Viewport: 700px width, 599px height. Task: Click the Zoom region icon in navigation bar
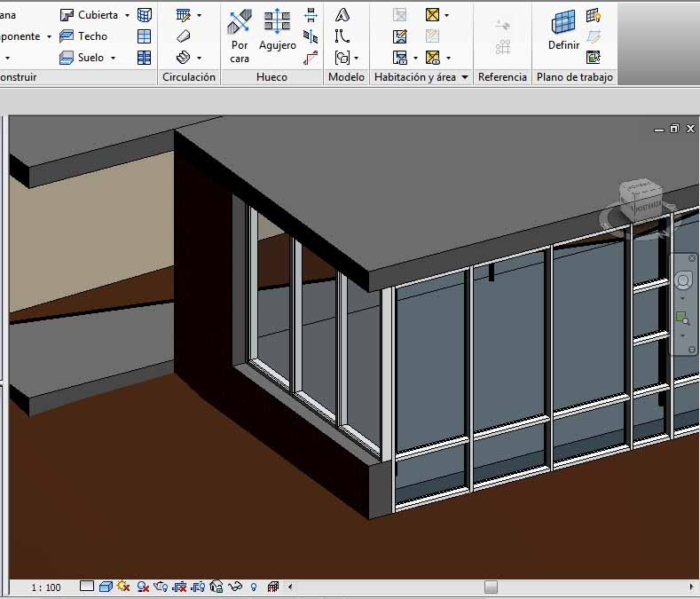tap(682, 318)
